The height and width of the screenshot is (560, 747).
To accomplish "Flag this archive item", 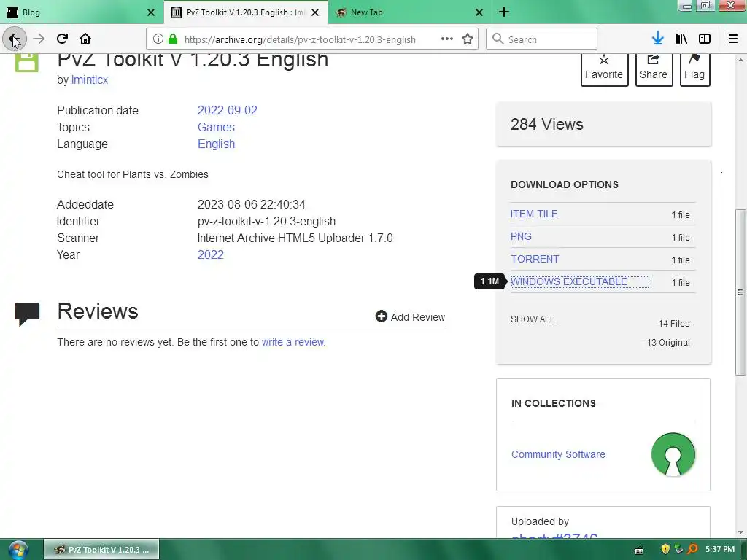I will 694,69.
